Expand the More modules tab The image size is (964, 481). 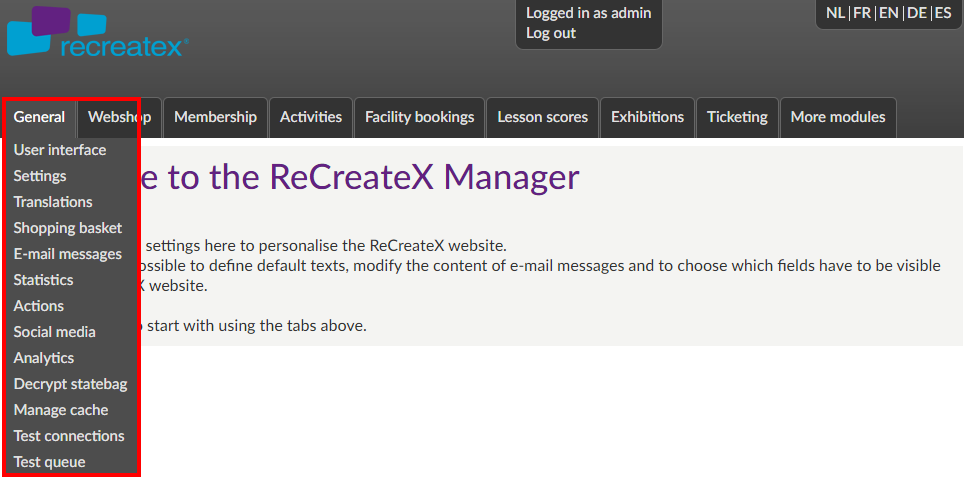837,117
